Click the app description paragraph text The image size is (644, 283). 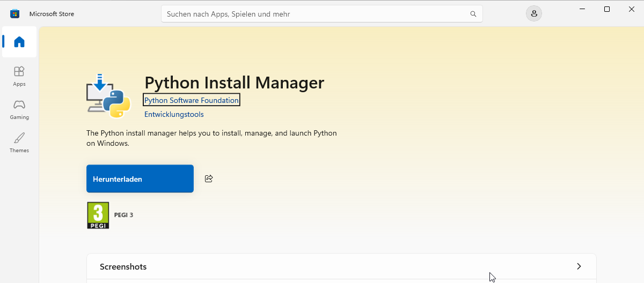(211, 138)
